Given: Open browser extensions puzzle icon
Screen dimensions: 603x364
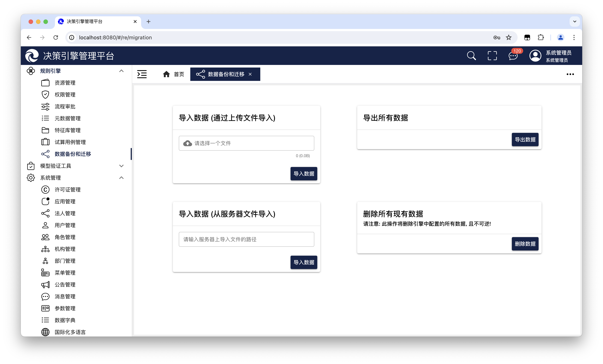Looking at the screenshot, I should click(x=541, y=37).
